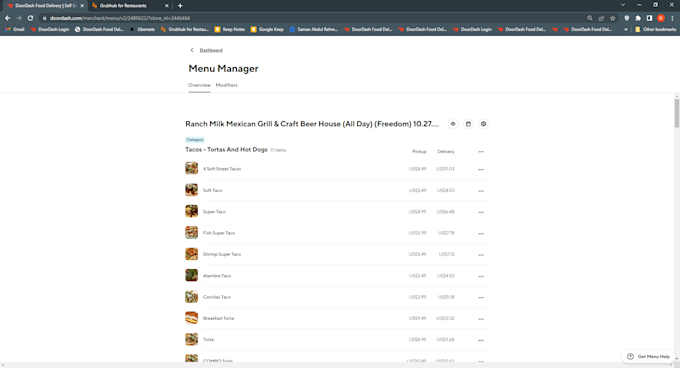The image size is (680, 368).
Task: Expand the tab search chevron in title bar
Action: [623, 5]
